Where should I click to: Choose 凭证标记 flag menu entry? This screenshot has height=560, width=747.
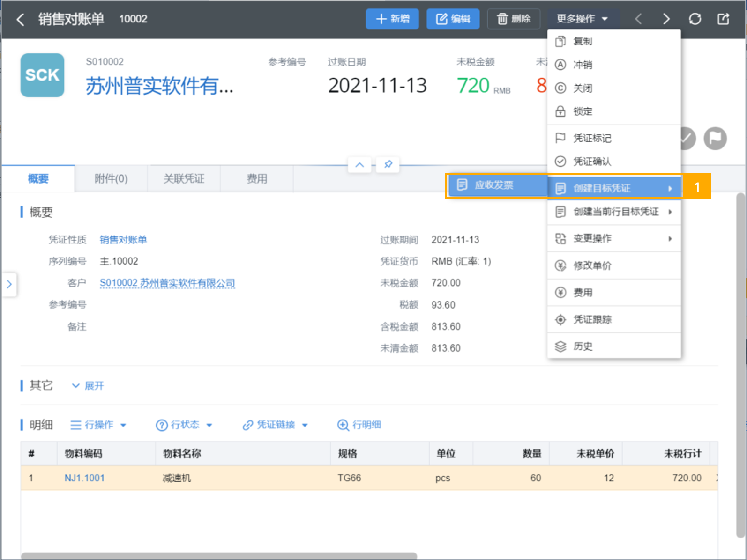click(614, 138)
